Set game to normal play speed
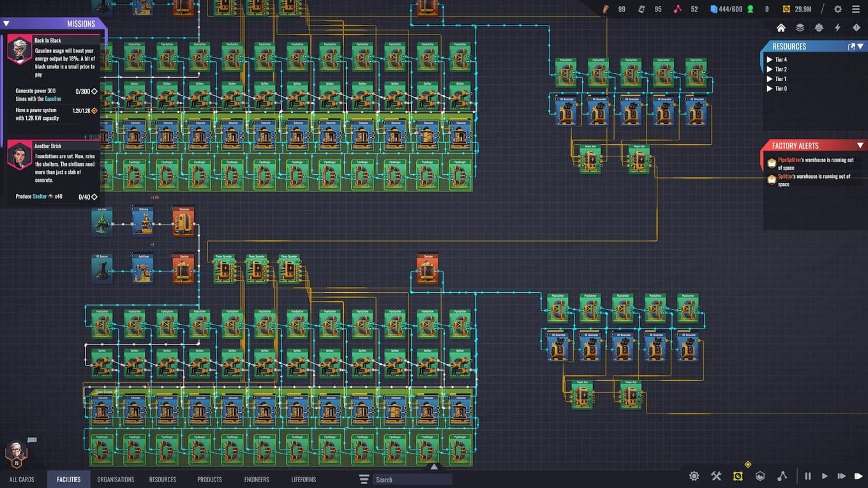This screenshot has height=488, width=868. (825, 476)
